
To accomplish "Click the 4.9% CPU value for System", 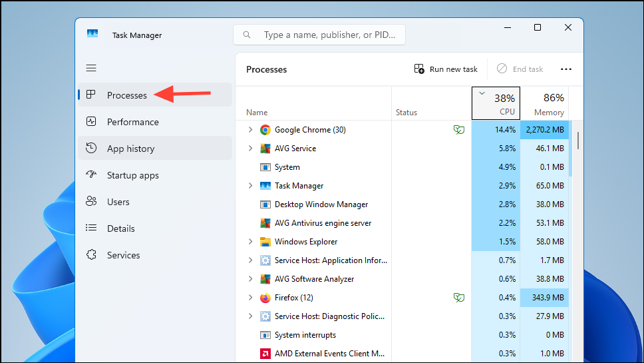I will [507, 167].
